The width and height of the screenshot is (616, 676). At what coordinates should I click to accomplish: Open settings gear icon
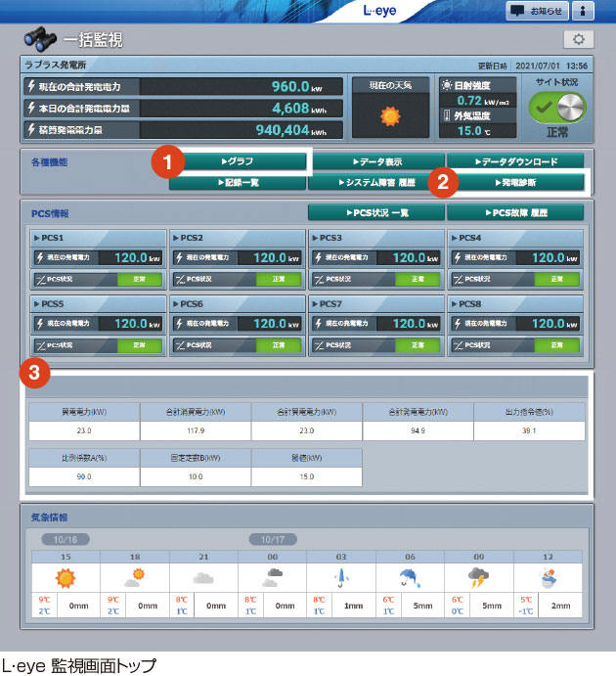pos(579,39)
